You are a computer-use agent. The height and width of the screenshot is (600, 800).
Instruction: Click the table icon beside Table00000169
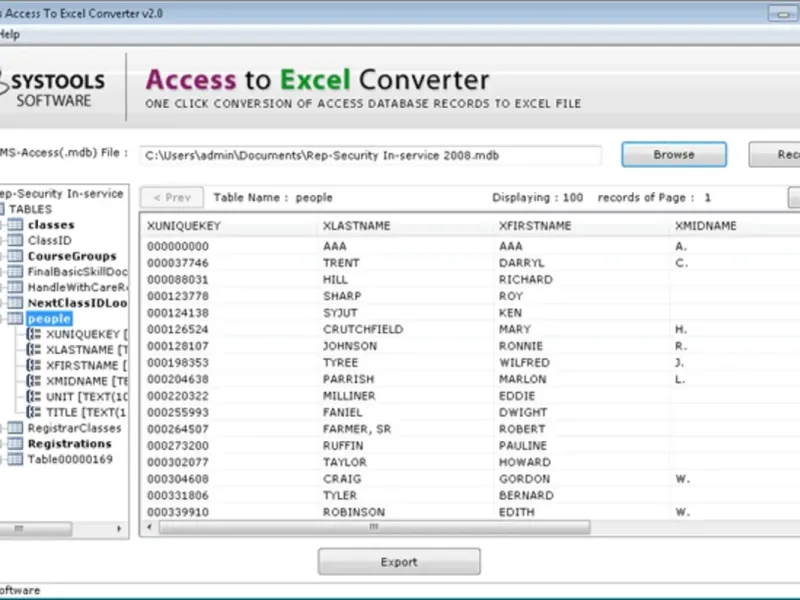click(x=15, y=459)
